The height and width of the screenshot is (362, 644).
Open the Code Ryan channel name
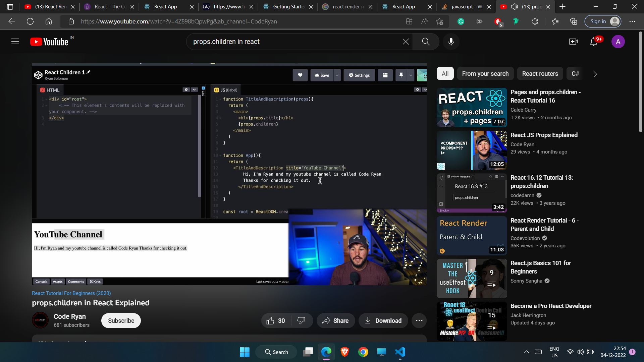(70, 316)
